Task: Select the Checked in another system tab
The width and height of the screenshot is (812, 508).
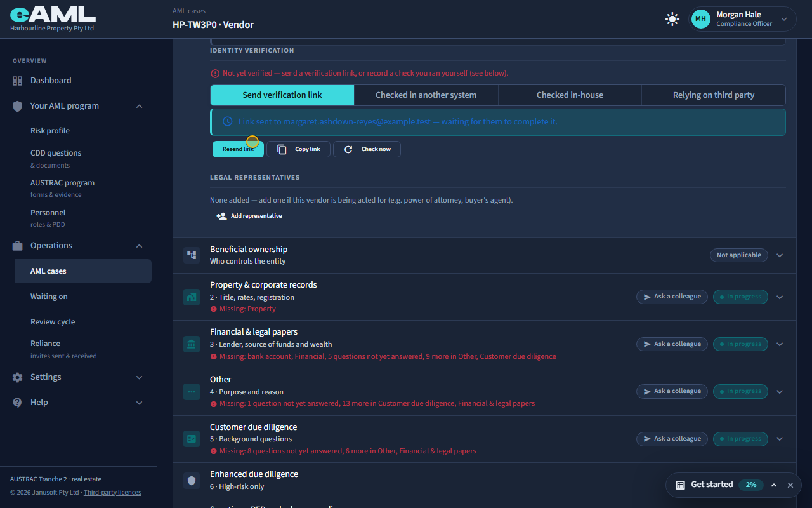Action: coord(426,95)
